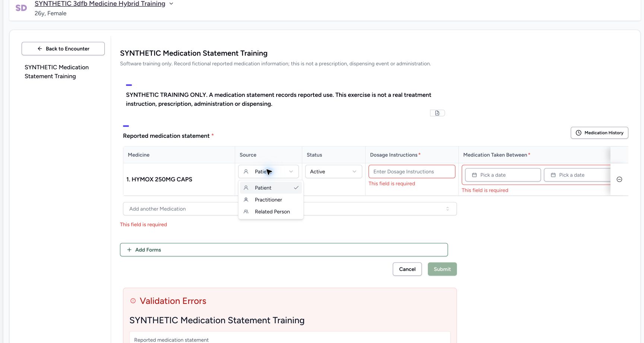Go back with Back to Encounter button

coord(63,49)
